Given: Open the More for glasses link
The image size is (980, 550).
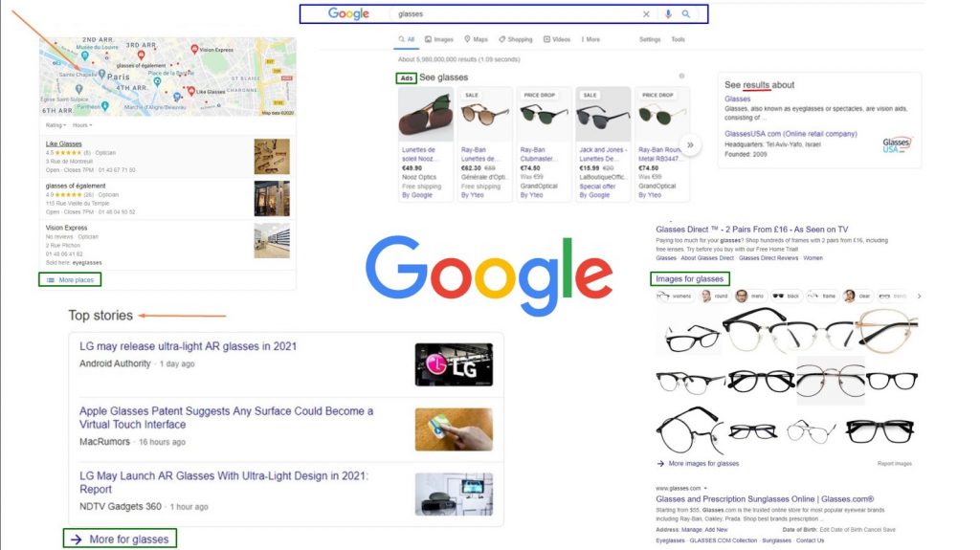Looking at the screenshot, I should click(x=120, y=539).
